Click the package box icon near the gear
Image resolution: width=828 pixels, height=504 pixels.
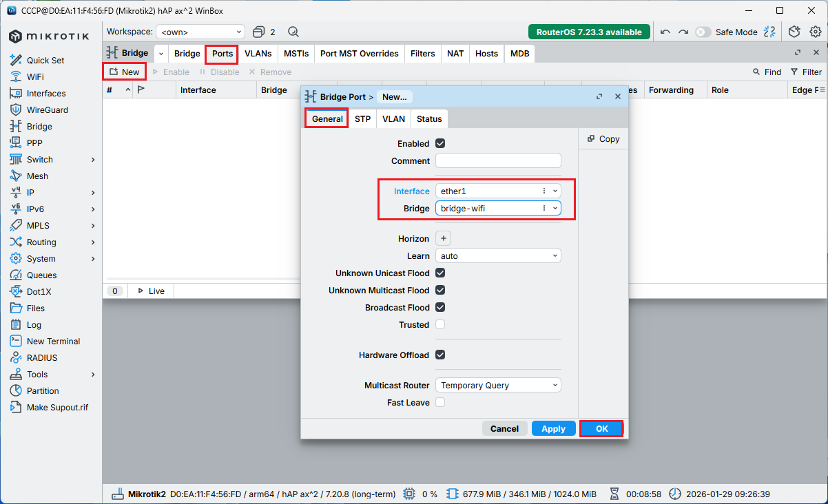[x=794, y=32]
